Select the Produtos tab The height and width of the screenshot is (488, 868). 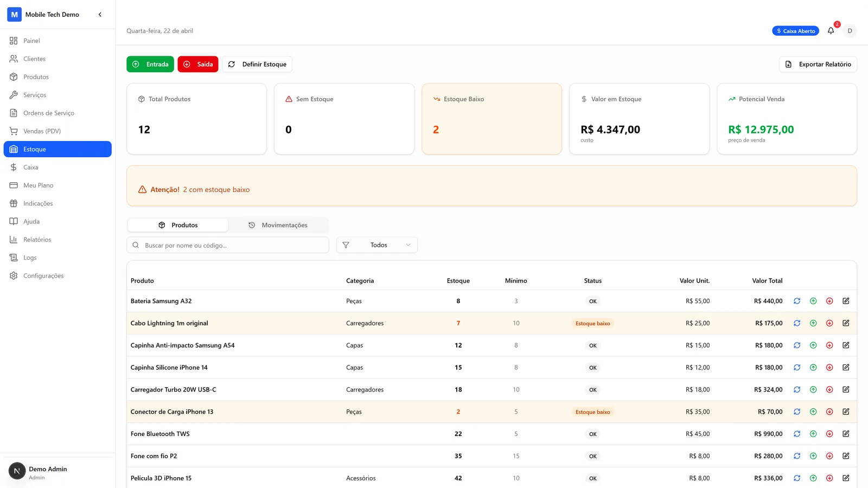[178, 225]
